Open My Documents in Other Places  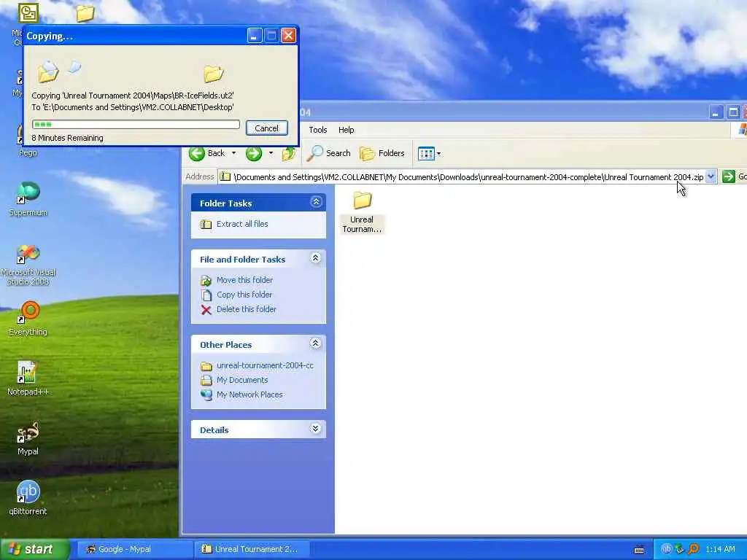coord(242,380)
